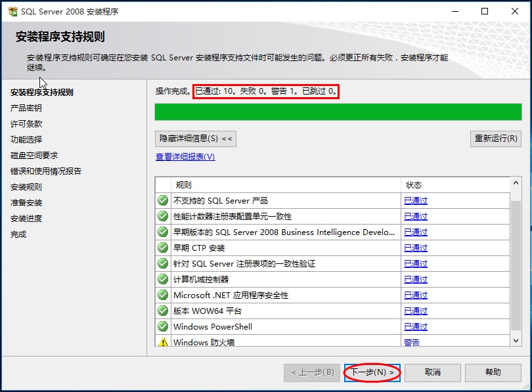532x392 pixels.
Task: Open 帮助 button
Action: tap(493, 373)
